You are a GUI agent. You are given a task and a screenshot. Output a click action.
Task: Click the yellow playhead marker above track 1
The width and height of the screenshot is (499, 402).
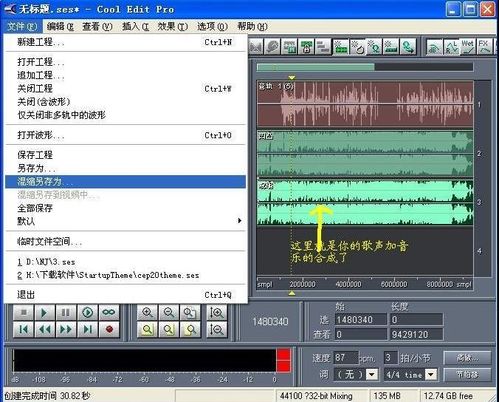292,77
